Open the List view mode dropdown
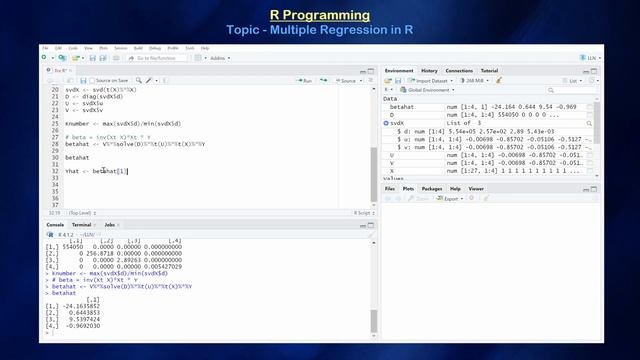The height and width of the screenshot is (360, 640). point(572,81)
